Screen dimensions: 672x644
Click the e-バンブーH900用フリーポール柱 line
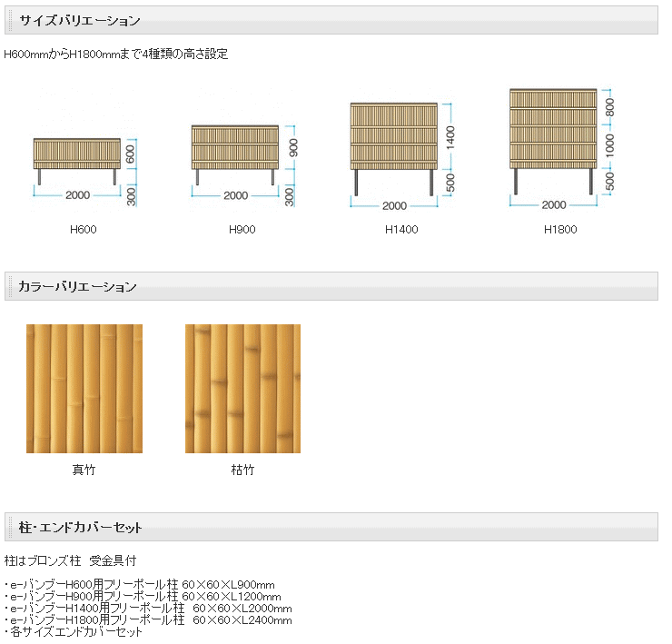(x=143, y=597)
